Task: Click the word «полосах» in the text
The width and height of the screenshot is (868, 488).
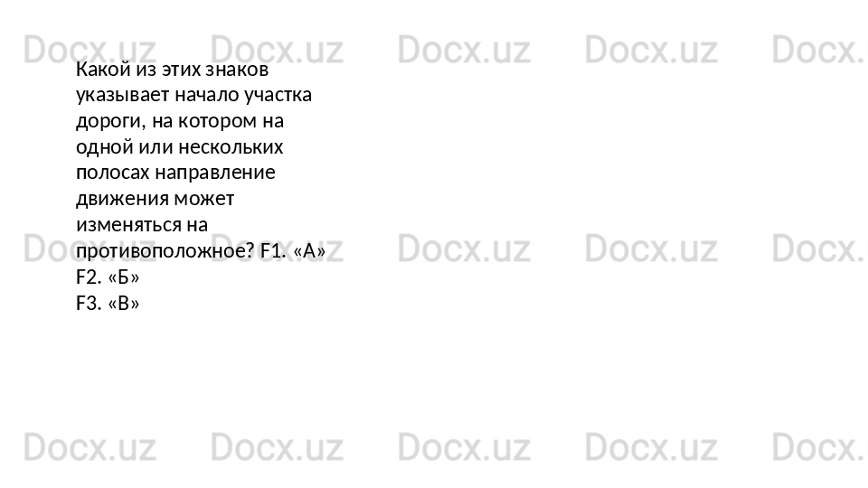Action: (113, 173)
